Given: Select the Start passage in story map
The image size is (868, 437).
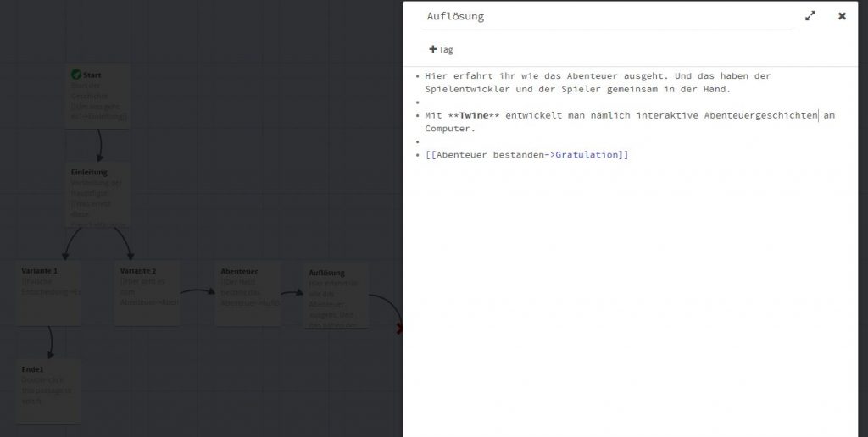Looking at the screenshot, I should pos(97,96).
